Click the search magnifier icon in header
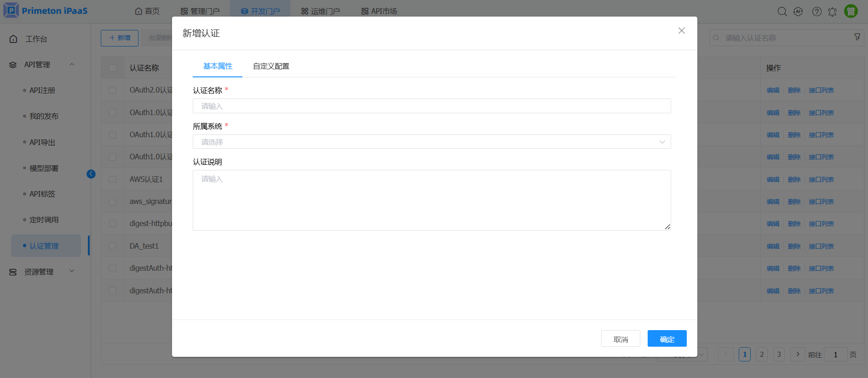The image size is (868, 378). pos(782,12)
